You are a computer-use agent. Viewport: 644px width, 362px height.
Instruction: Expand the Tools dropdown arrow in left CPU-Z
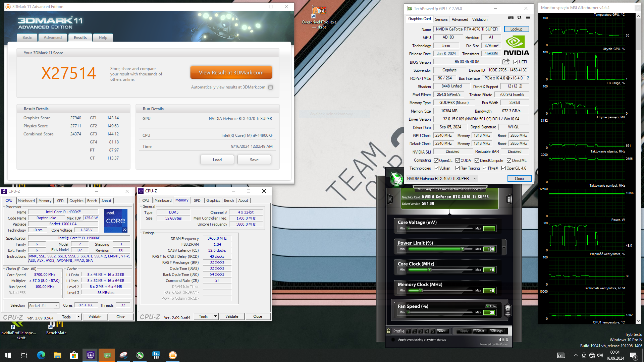(78, 317)
